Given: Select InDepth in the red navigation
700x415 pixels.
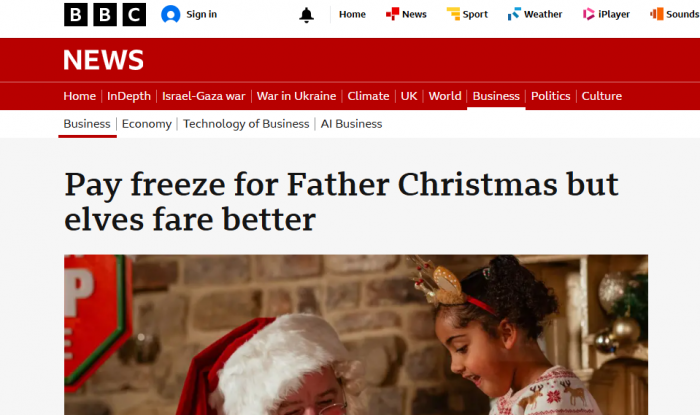Looking at the screenshot, I should click(129, 96).
